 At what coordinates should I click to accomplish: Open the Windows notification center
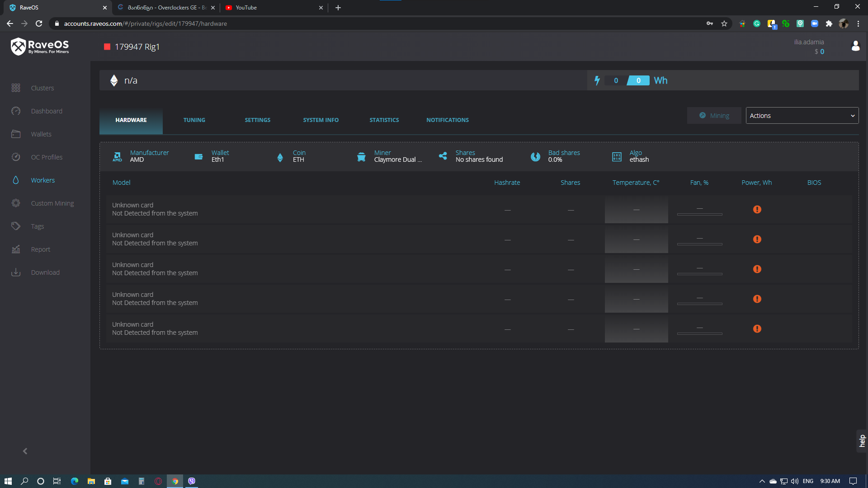[853, 481]
